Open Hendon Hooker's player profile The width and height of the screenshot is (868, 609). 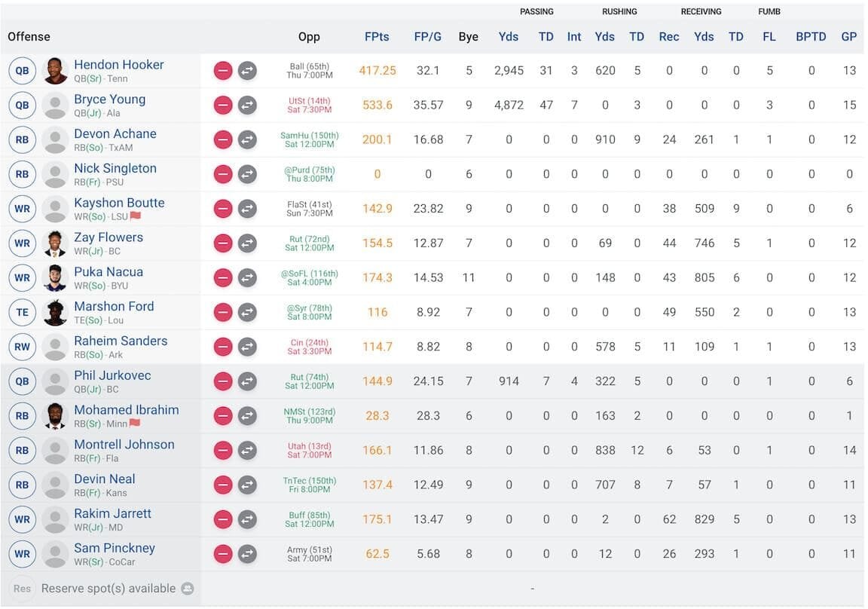click(119, 65)
